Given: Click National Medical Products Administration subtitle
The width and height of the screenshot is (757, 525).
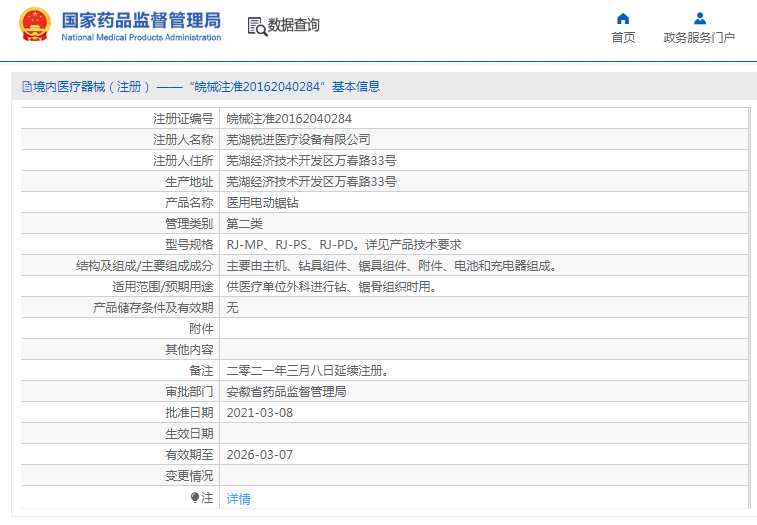Looking at the screenshot, I should (x=141, y=37).
